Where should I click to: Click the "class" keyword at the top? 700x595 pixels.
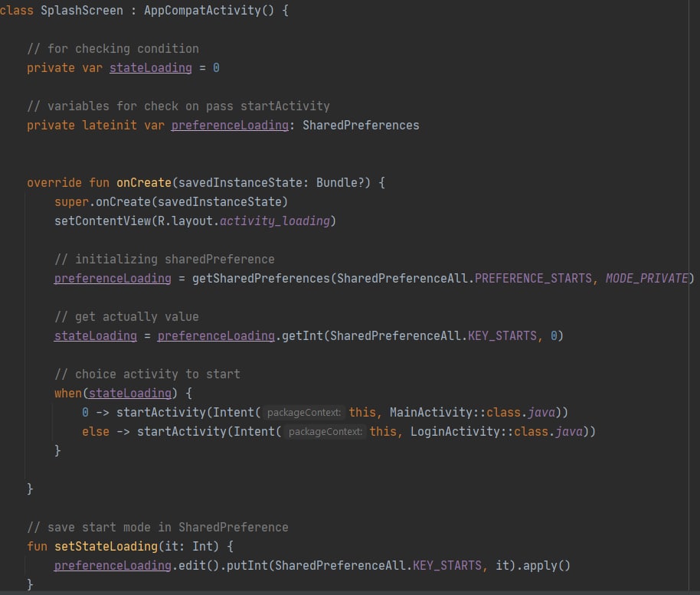pyautogui.click(x=17, y=10)
